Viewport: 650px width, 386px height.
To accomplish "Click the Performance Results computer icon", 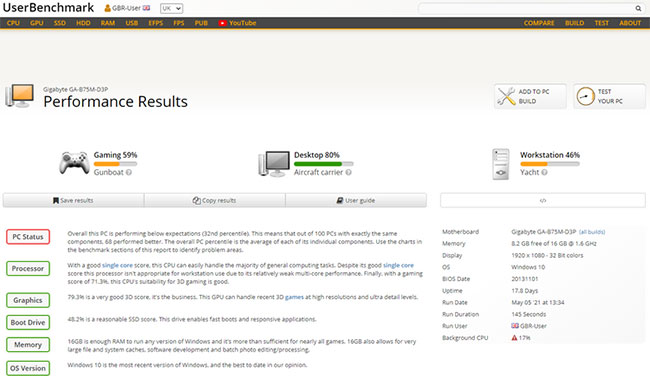I will pyautogui.click(x=19, y=96).
